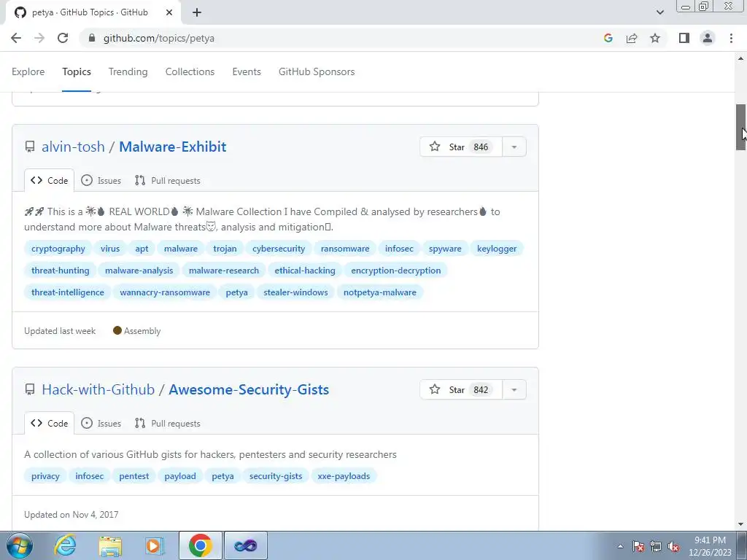Click the cybersecurity topic tag
747x560 pixels.
click(x=279, y=249)
